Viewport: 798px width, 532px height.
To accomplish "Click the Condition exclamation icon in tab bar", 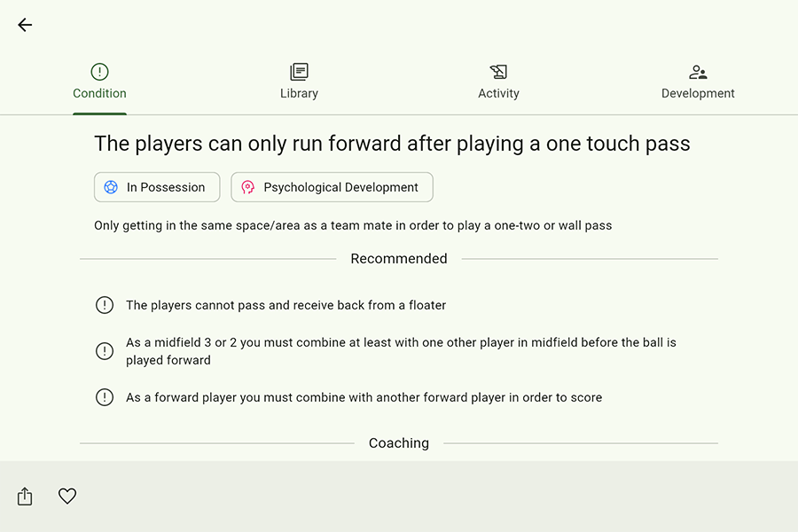I will point(99,72).
